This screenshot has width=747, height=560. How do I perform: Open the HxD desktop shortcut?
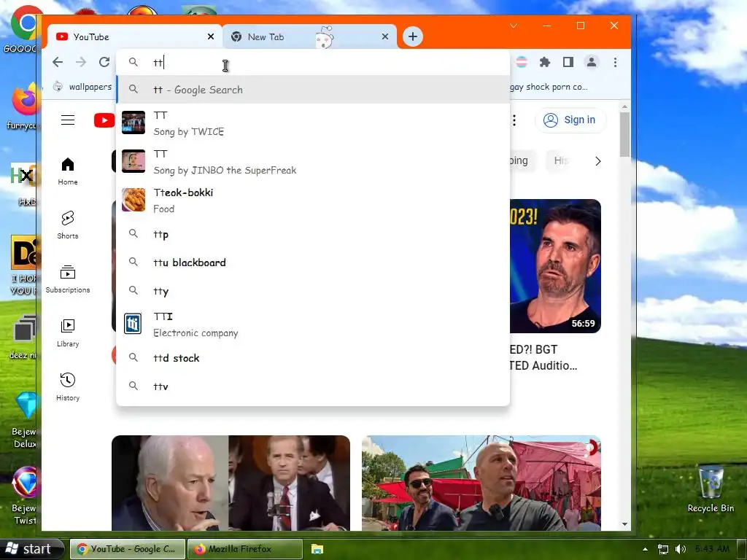pyautogui.click(x=23, y=184)
